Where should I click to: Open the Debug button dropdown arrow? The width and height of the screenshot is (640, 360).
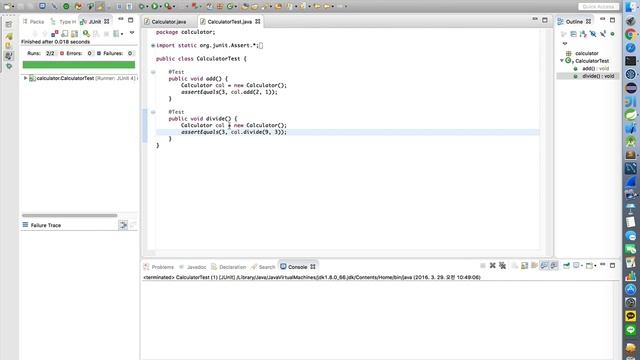(x=147, y=7)
